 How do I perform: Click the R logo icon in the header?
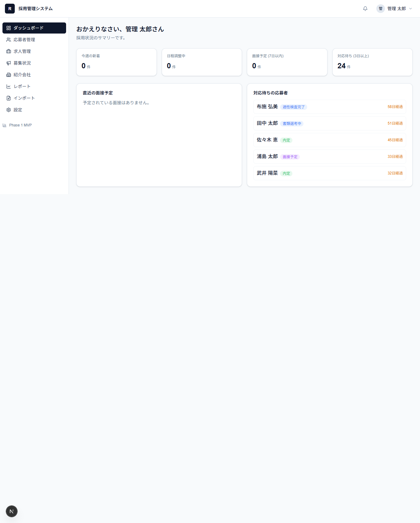[x=10, y=9]
